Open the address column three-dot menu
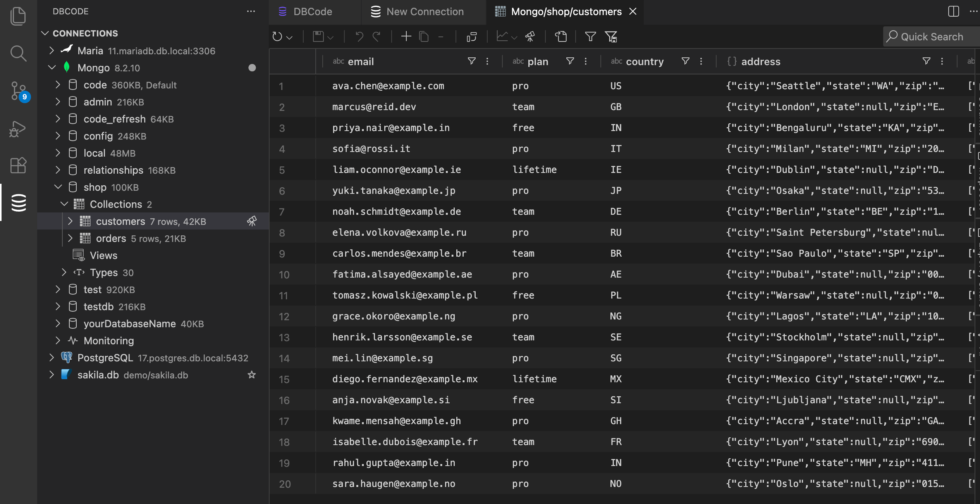 click(942, 61)
